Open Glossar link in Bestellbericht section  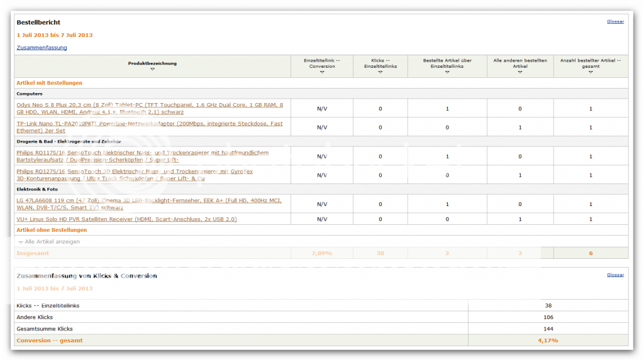pyautogui.click(x=615, y=21)
